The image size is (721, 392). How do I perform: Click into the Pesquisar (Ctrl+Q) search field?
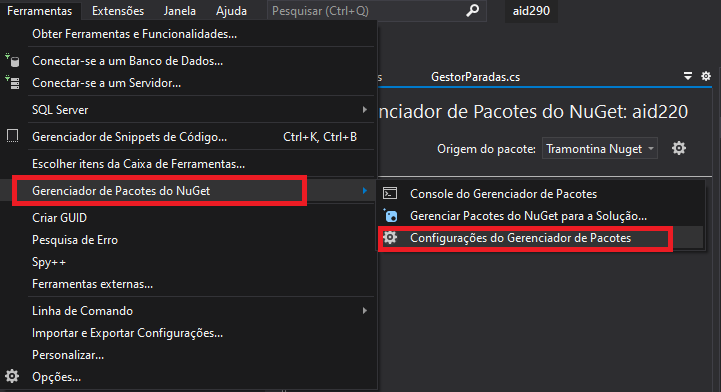tap(368, 11)
